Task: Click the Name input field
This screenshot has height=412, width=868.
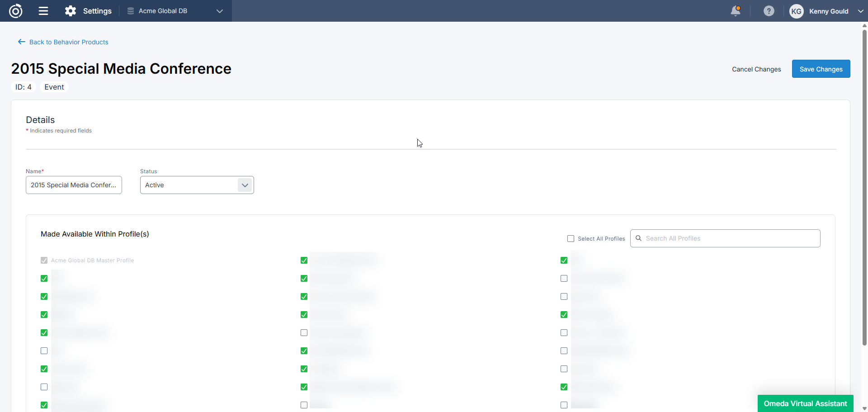Action: 74,185
